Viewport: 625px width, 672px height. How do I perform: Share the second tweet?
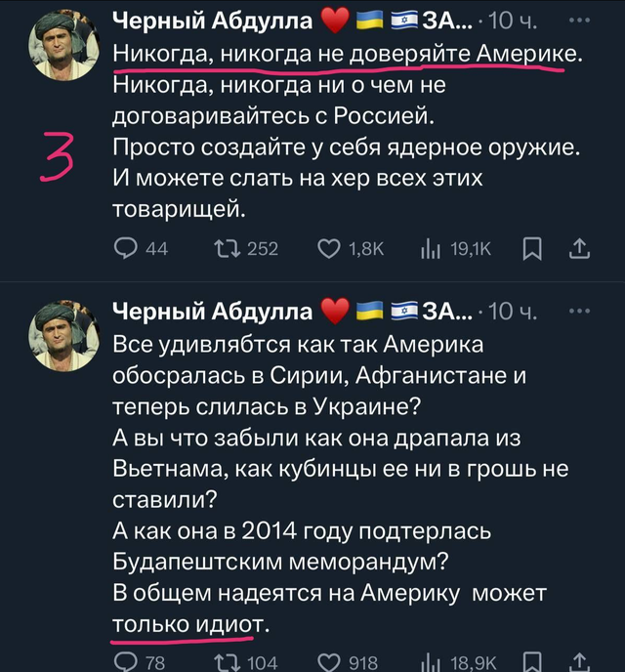(579, 661)
